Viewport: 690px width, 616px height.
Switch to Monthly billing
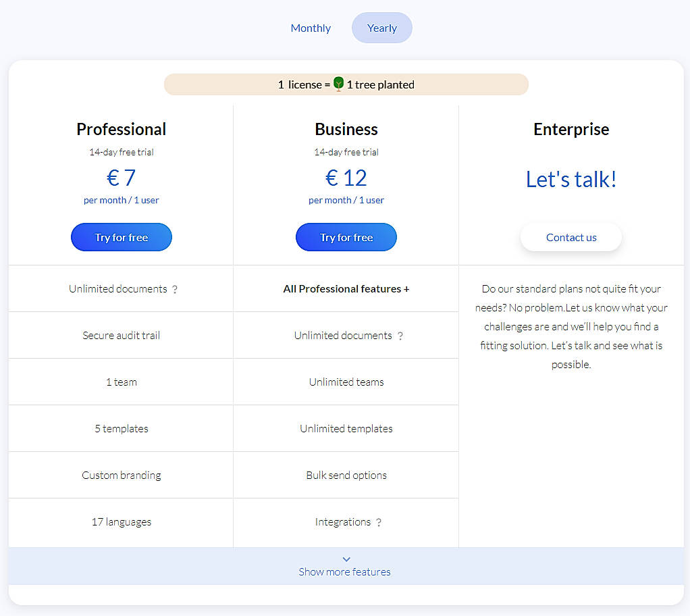click(311, 28)
